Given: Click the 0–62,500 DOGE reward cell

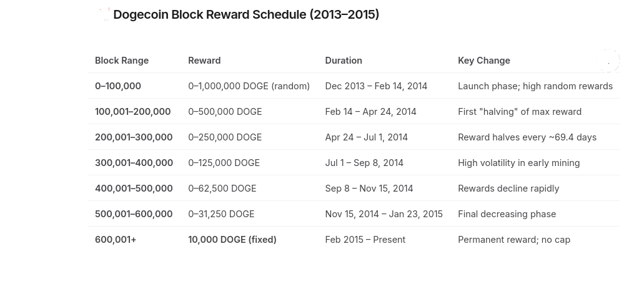Looking at the screenshot, I should pos(222,189).
